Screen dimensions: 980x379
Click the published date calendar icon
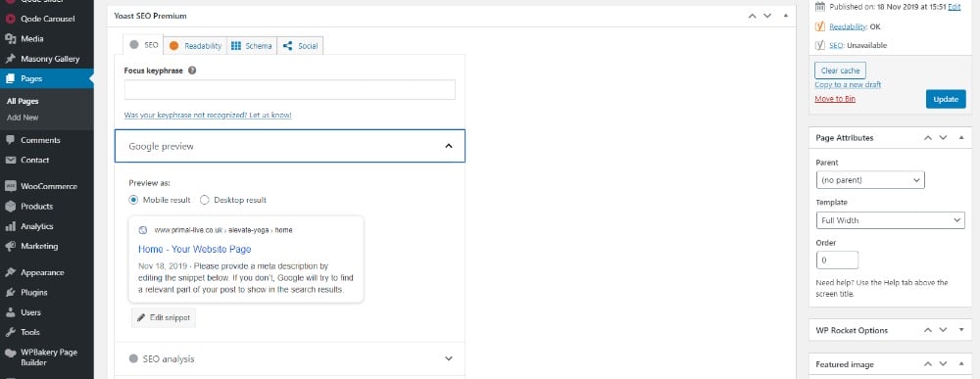pos(820,7)
